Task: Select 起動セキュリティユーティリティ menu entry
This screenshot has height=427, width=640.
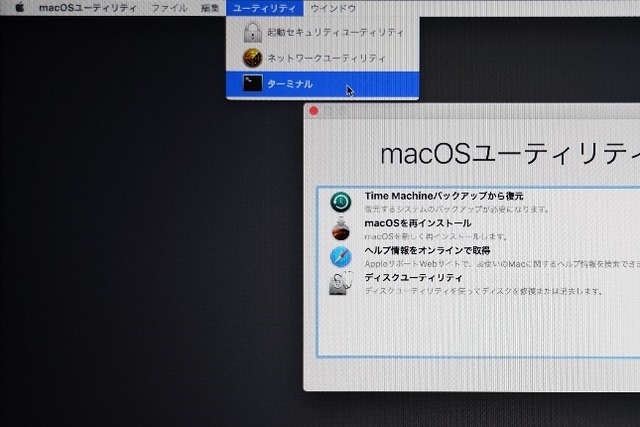Action: point(322,32)
